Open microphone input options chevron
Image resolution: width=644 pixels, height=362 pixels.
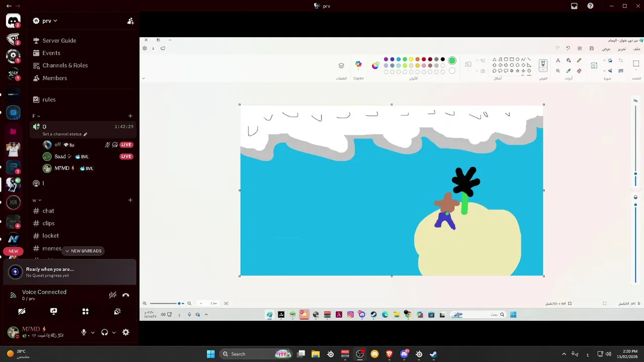(x=93, y=332)
